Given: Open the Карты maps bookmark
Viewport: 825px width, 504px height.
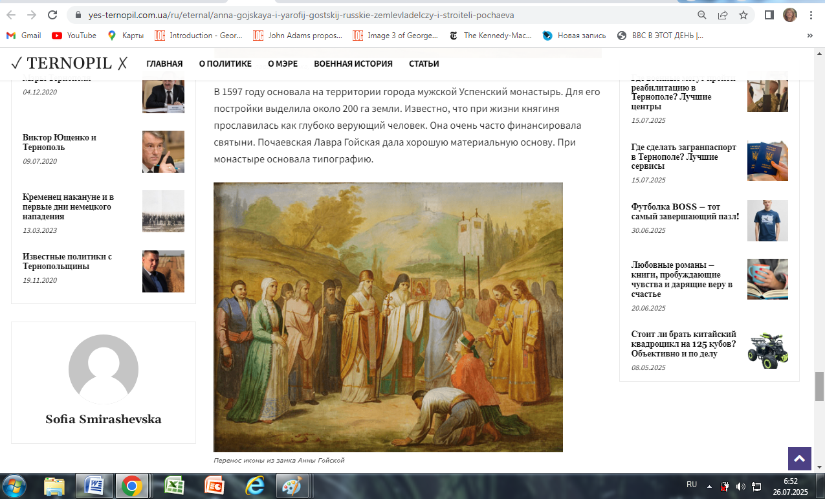Looking at the screenshot, I should click(126, 36).
